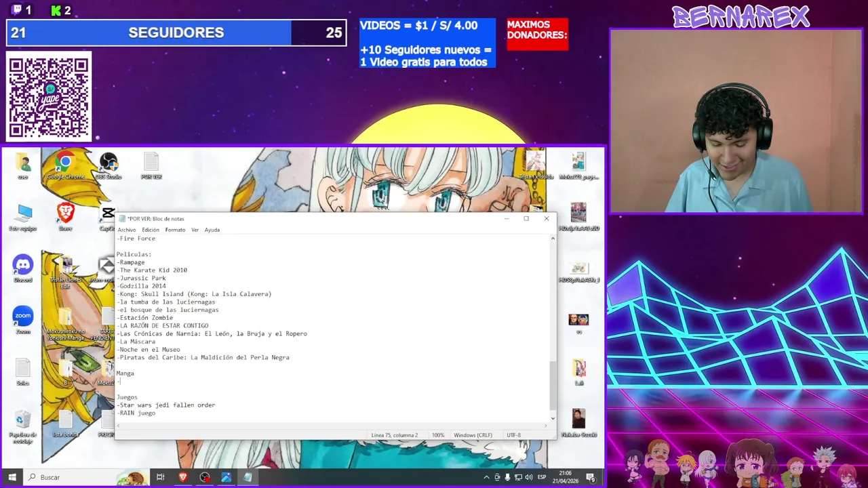Open Brave from the taskbar
Screen dimensions: 868x488
pyautogui.click(x=182, y=477)
